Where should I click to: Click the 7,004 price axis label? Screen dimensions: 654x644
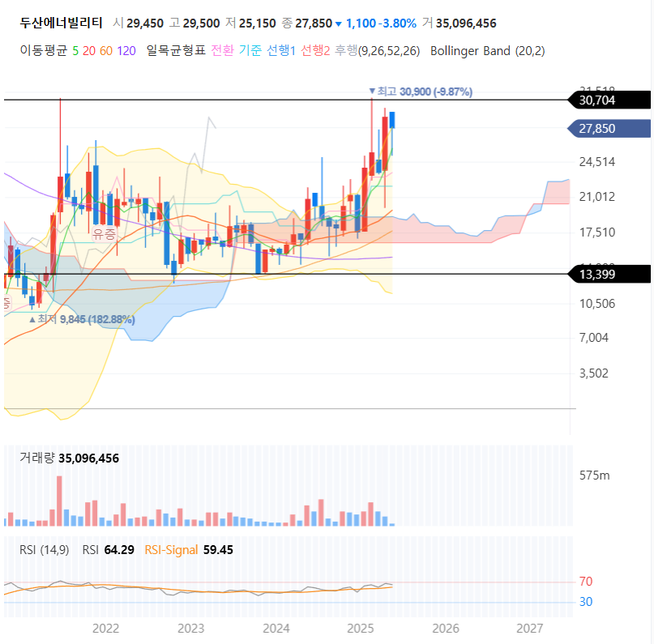pos(593,338)
